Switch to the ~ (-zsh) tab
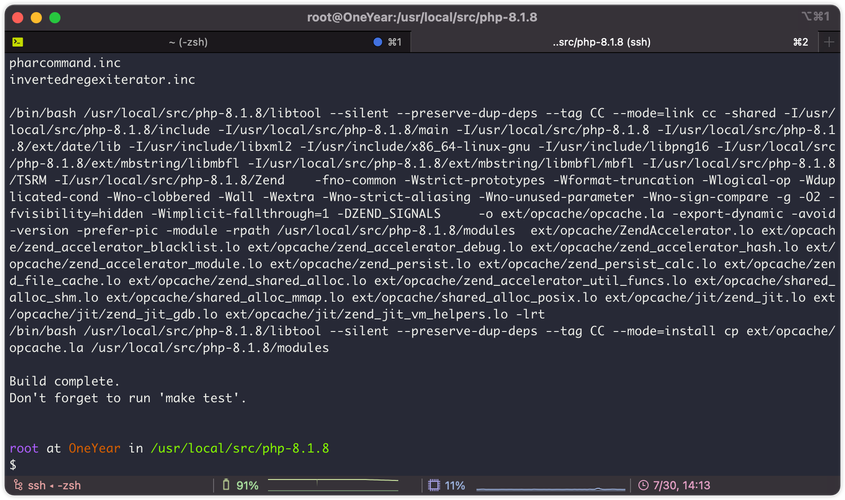845x500 pixels. [x=207, y=42]
